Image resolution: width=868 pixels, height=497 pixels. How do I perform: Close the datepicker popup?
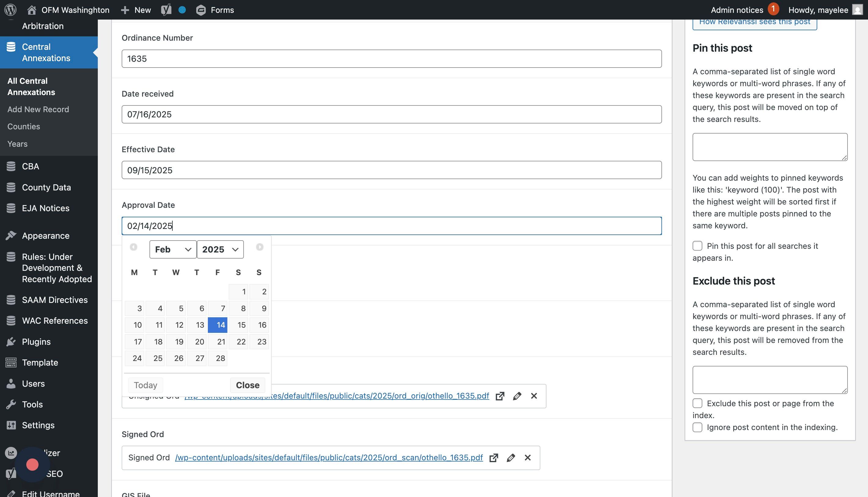[248, 385]
